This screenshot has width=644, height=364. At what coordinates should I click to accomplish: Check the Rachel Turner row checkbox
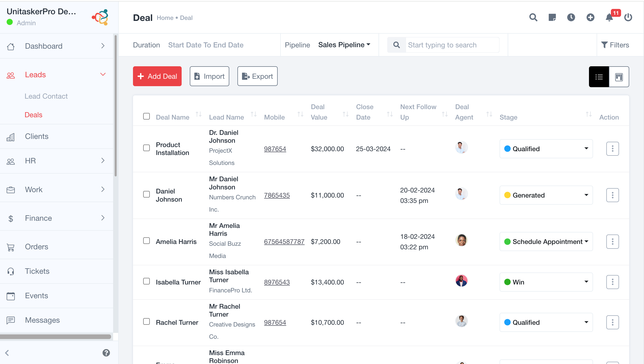146,321
